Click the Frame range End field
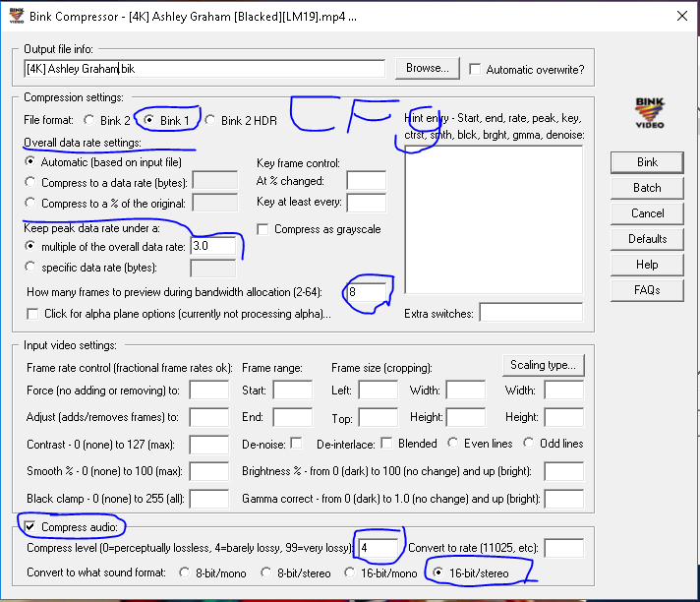Screen dimensions: 700x602 click(x=293, y=417)
